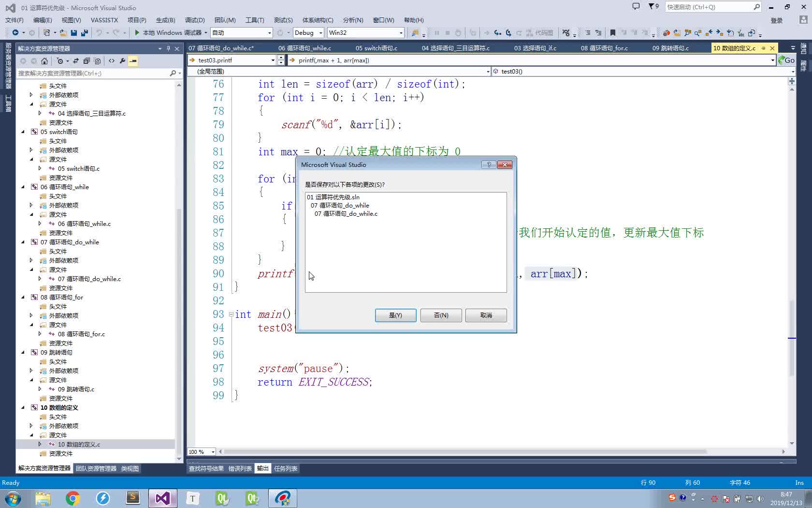Switch to the 05 switch语句.c tab
This screenshot has width=812, height=508.
pyautogui.click(x=377, y=48)
